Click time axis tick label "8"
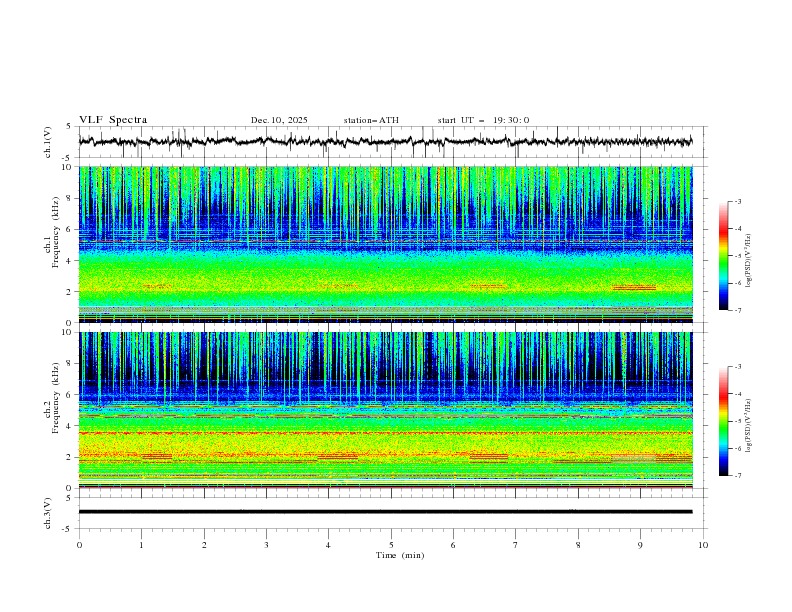The image size is (792, 612). [578, 545]
